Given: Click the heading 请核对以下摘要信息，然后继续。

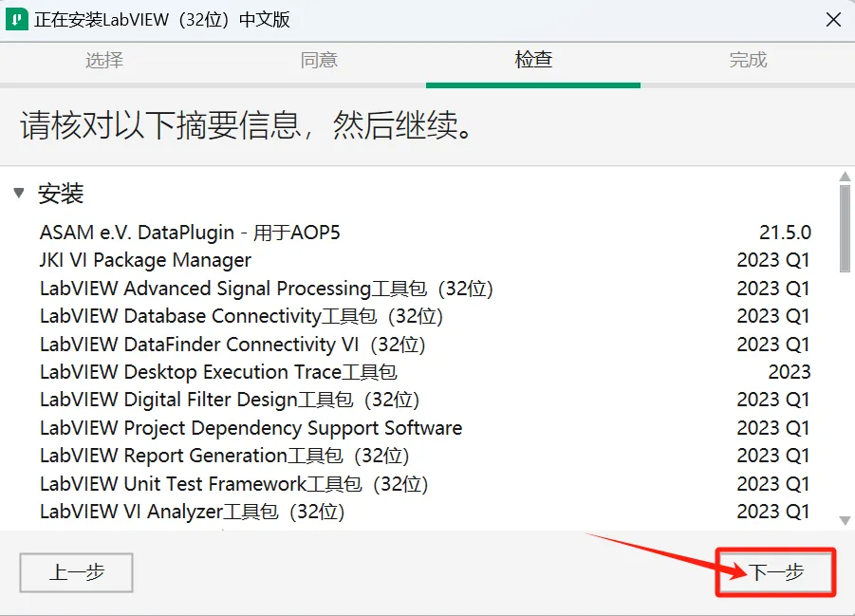Looking at the screenshot, I should pos(247,125).
